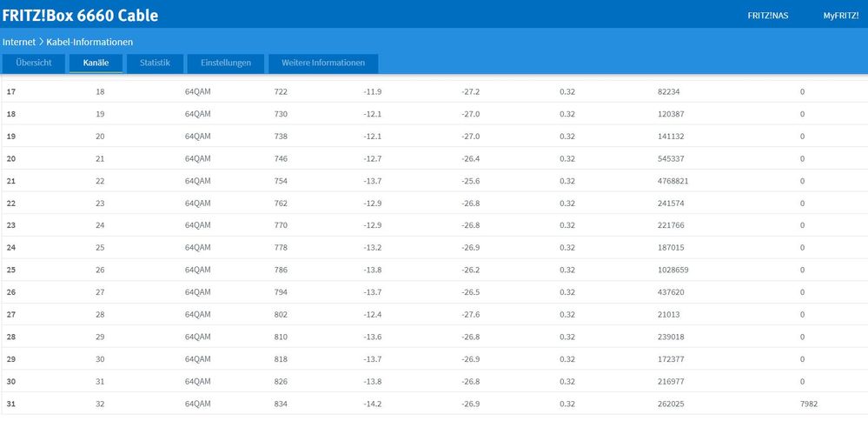Click error count 4768821
868x421 pixels.
coord(673,181)
